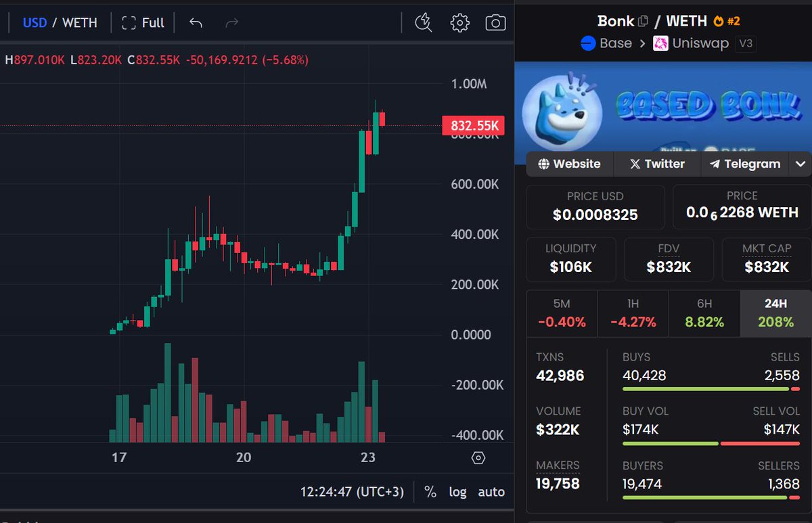812x523 pixels.
Task: Click the date label 20 on time axis
Action: coord(244,458)
